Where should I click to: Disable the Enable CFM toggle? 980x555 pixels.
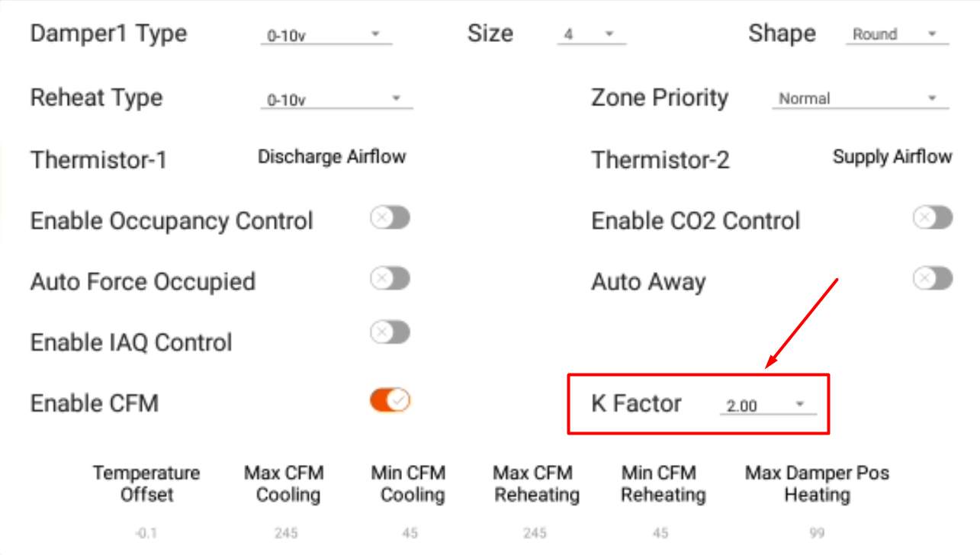tap(388, 399)
